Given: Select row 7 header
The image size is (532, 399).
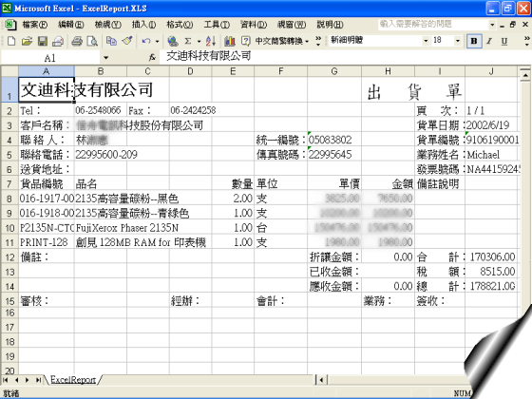Looking at the screenshot, I should [x=9, y=184].
